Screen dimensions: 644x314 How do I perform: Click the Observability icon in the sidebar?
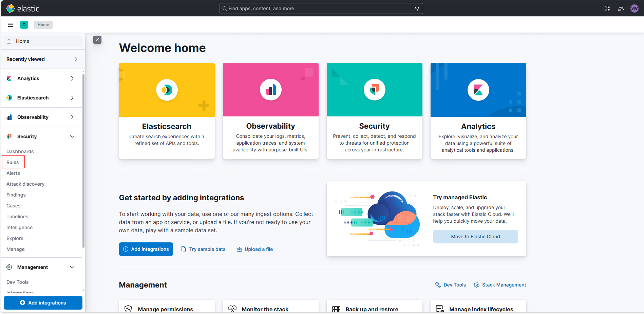(x=9, y=117)
